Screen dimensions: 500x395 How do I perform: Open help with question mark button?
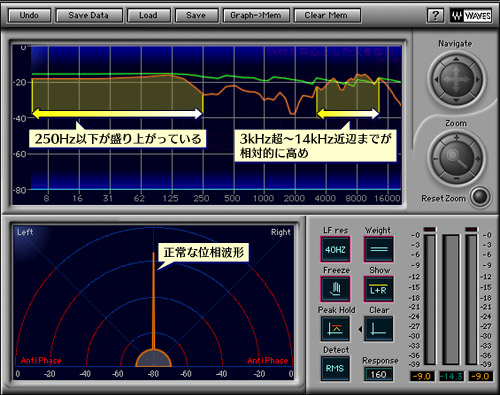(x=435, y=16)
